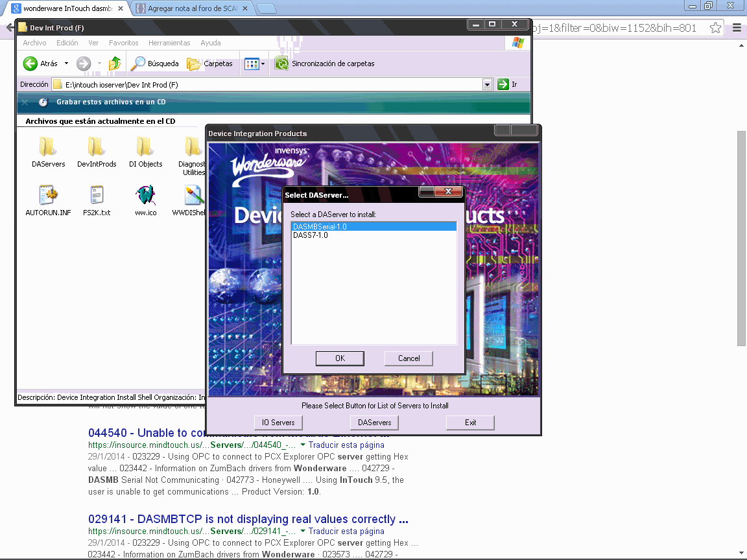This screenshot has width=747, height=560.
Task: Click the Ir go arrow button
Action: [503, 84]
